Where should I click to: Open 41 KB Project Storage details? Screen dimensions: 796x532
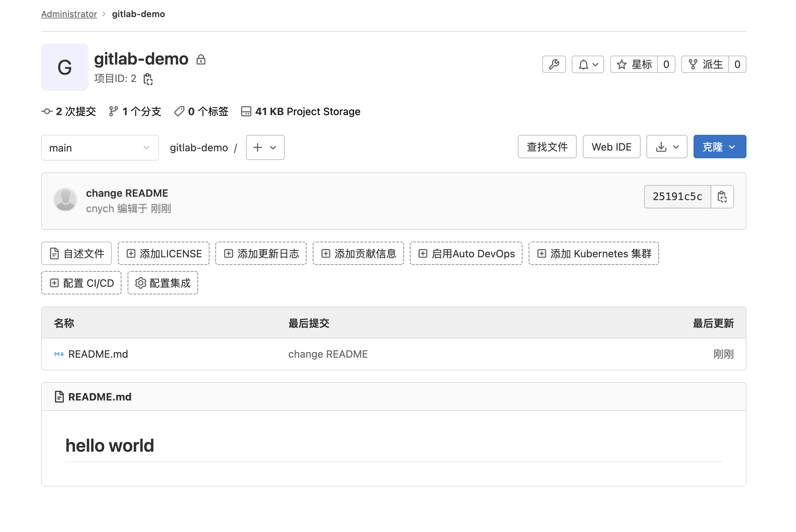click(x=301, y=111)
